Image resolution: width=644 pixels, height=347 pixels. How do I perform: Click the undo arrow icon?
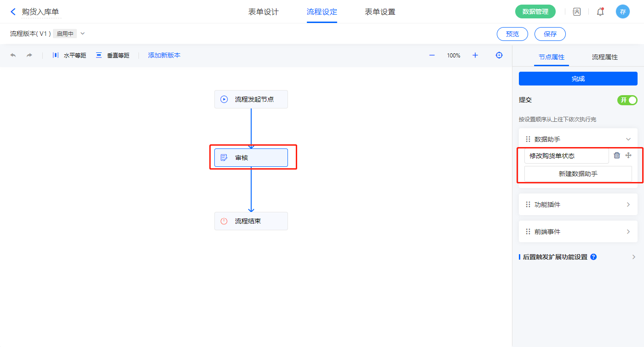pyautogui.click(x=13, y=55)
